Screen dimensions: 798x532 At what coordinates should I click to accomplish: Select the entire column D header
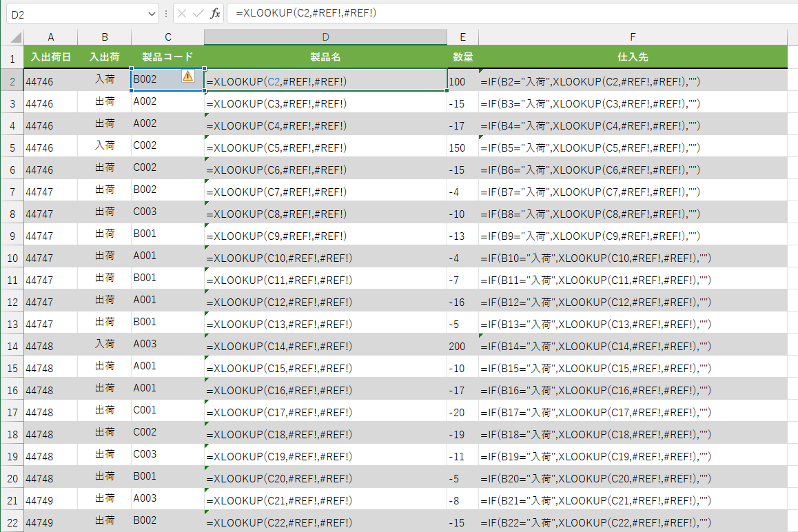tap(325, 37)
